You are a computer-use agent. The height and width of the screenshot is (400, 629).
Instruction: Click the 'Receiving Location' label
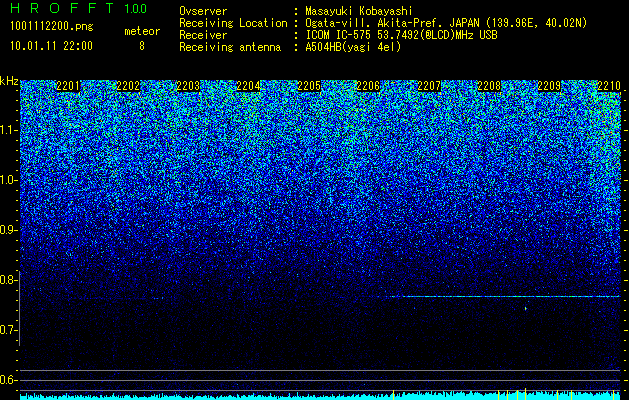233,23
